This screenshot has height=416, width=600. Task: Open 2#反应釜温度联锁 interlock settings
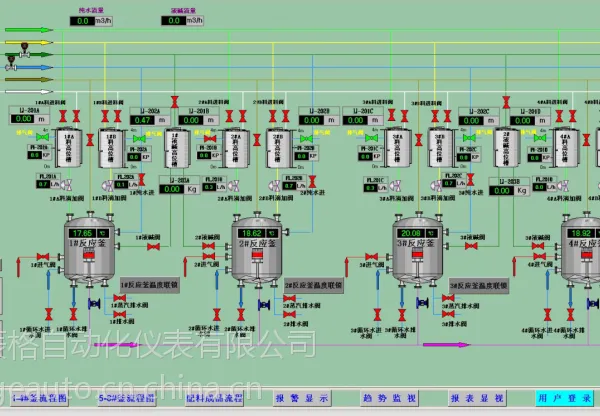314,285
